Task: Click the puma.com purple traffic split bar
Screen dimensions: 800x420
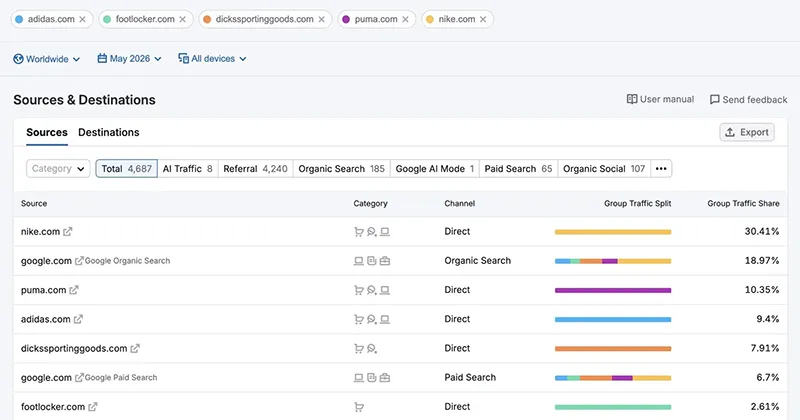Action: click(x=613, y=290)
